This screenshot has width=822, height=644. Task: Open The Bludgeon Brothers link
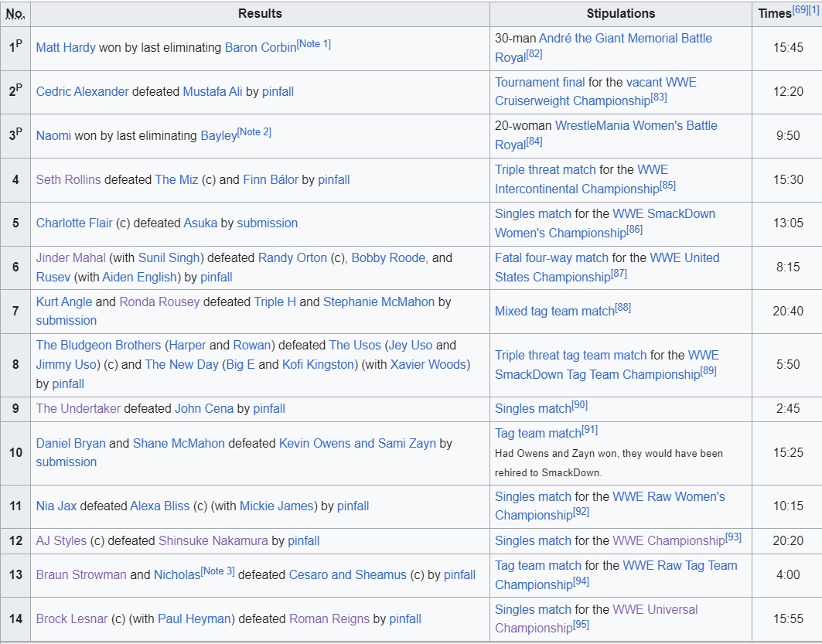[98, 346]
